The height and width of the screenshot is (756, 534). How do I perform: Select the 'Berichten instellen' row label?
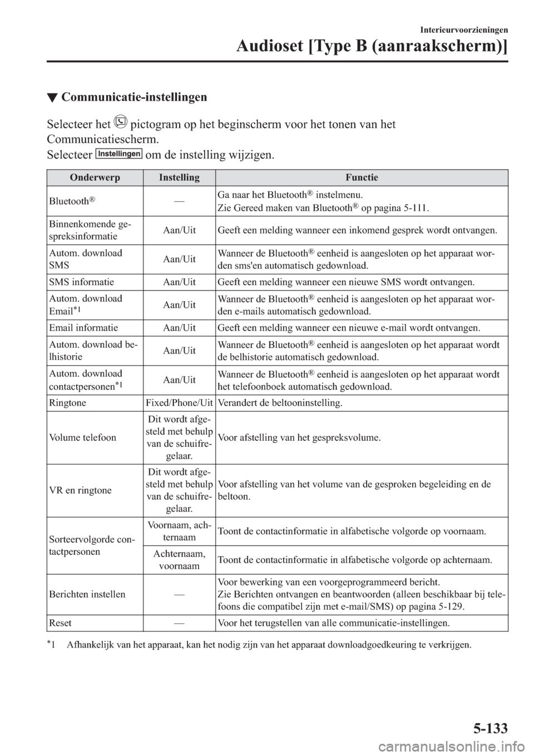tap(87, 594)
